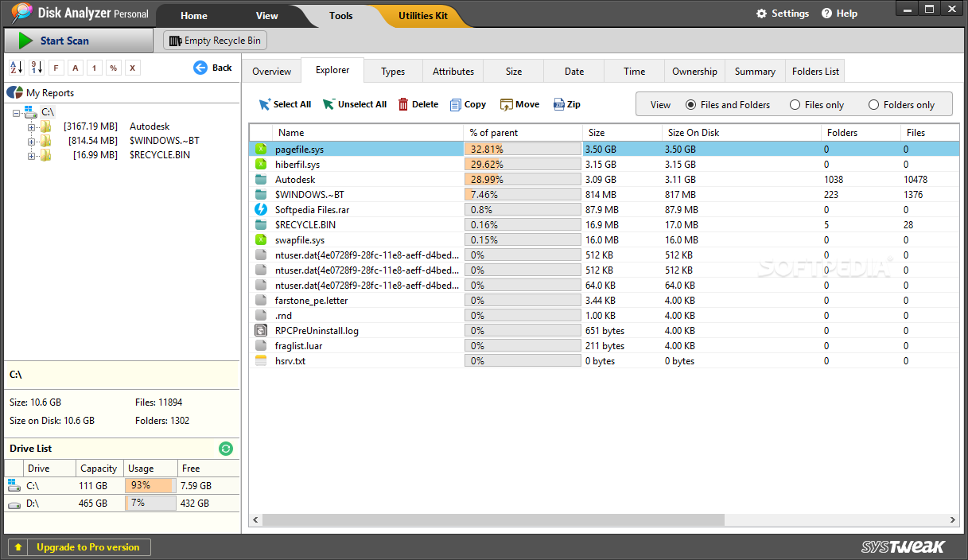The height and width of the screenshot is (560, 968).
Task: Click the % display button
Action: point(114,68)
